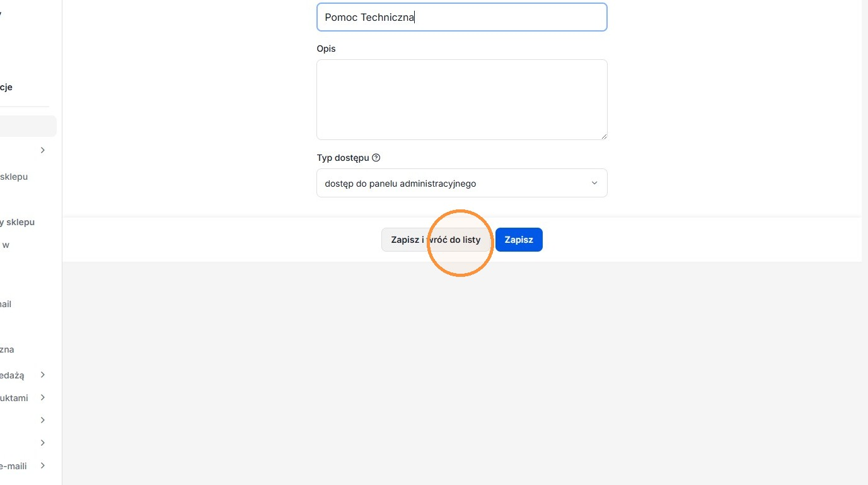The image size is (868, 485).
Task: Expand the unlabeled chevron directly under 'uktami'
Action: point(43,420)
